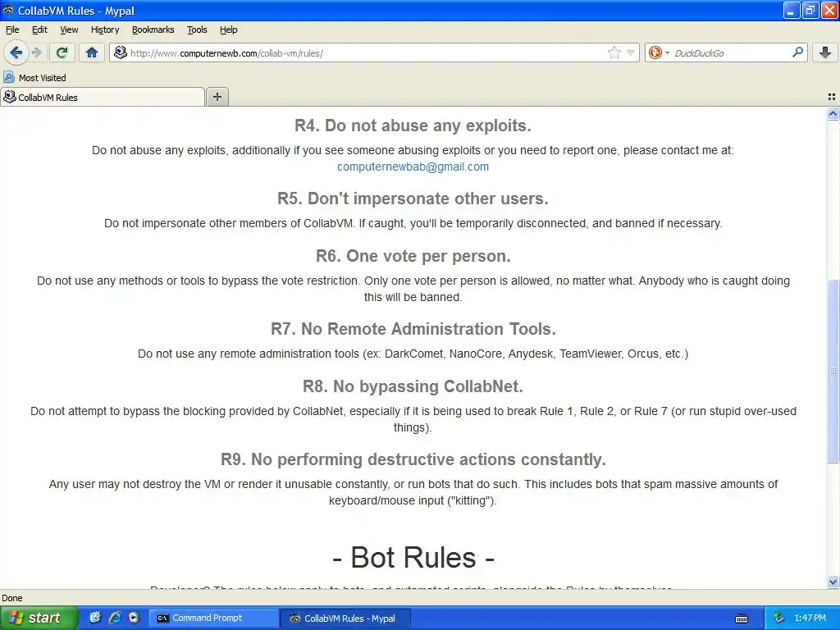
Task: Open the Edit menu
Action: tap(39, 30)
